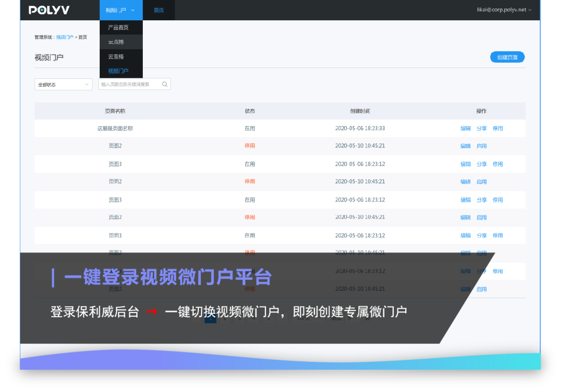
Task: Select 视频门户 in the dropdown list
Action: pyautogui.click(x=118, y=71)
